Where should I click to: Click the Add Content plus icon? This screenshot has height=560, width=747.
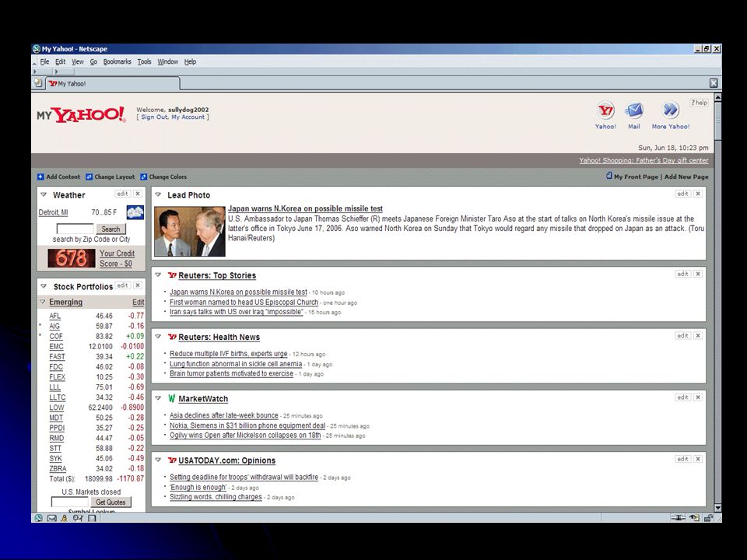(x=40, y=177)
